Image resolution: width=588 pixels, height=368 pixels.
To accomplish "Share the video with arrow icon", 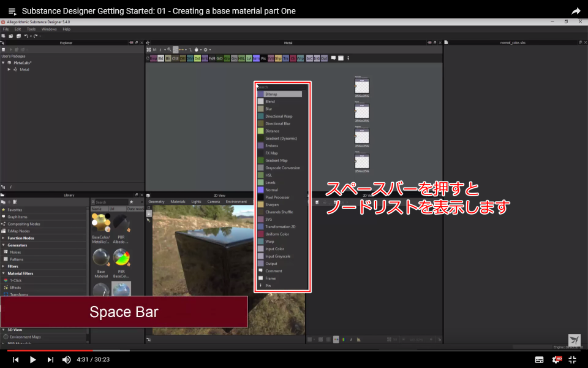I will pyautogui.click(x=576, y=11).
